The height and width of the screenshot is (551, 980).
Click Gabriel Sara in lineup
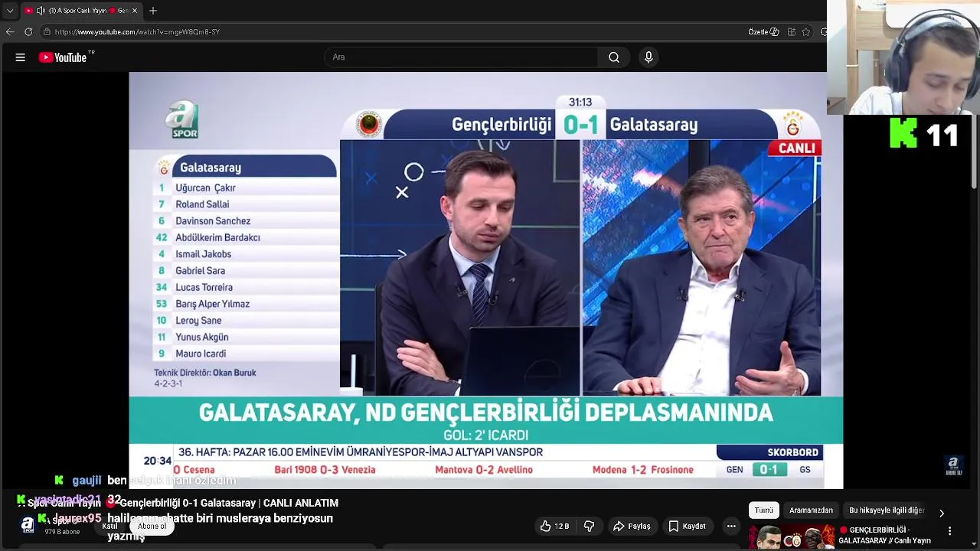point(200,271)
